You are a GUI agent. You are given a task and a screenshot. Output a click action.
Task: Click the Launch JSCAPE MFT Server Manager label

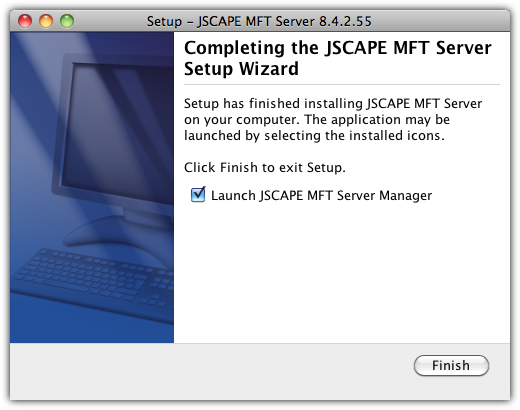coord(321,195)
